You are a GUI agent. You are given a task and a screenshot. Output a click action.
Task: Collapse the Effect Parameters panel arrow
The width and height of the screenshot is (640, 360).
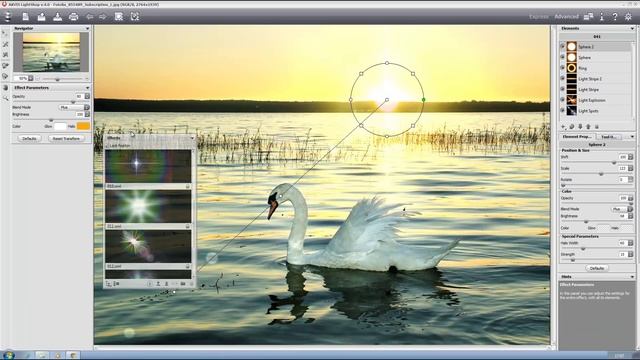[87, 88]
